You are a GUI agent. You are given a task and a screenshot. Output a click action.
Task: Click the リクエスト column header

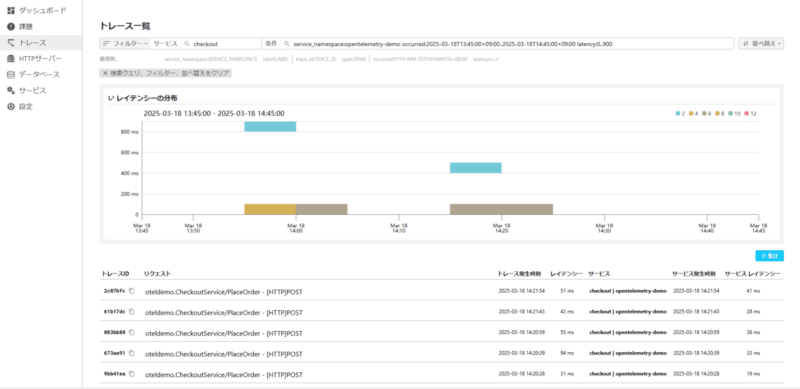[x=158, y=274]
